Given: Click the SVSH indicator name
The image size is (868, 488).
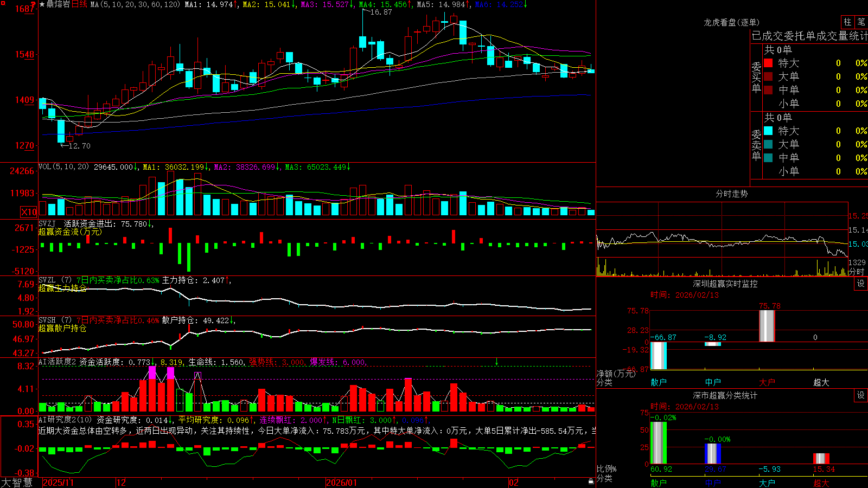Looking at the screenshot, I should pos(47,320).
